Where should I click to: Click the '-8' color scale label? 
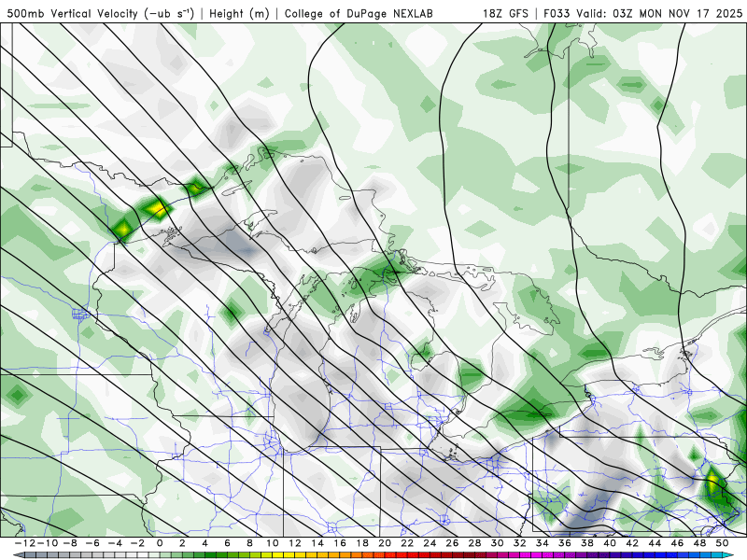click(x=69, y=543)
